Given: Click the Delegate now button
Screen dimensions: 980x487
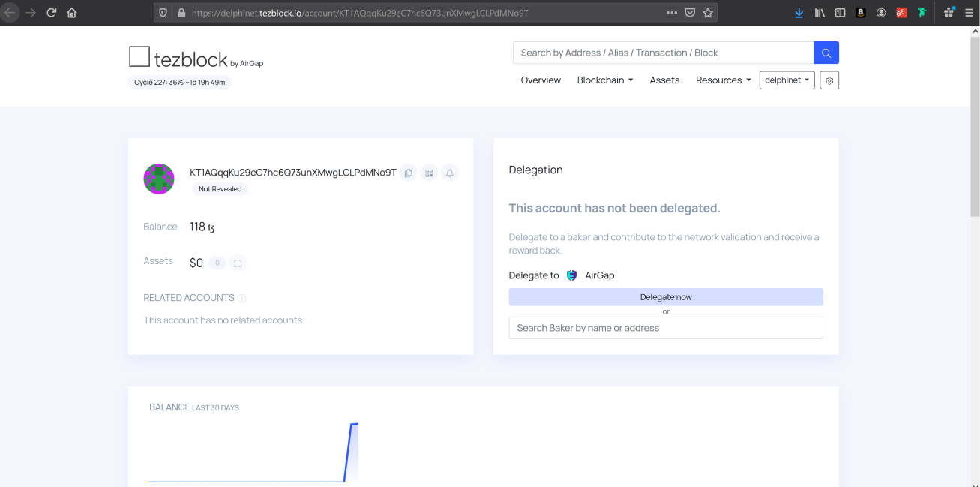Looking at the screenshot, I should [666, 297].
